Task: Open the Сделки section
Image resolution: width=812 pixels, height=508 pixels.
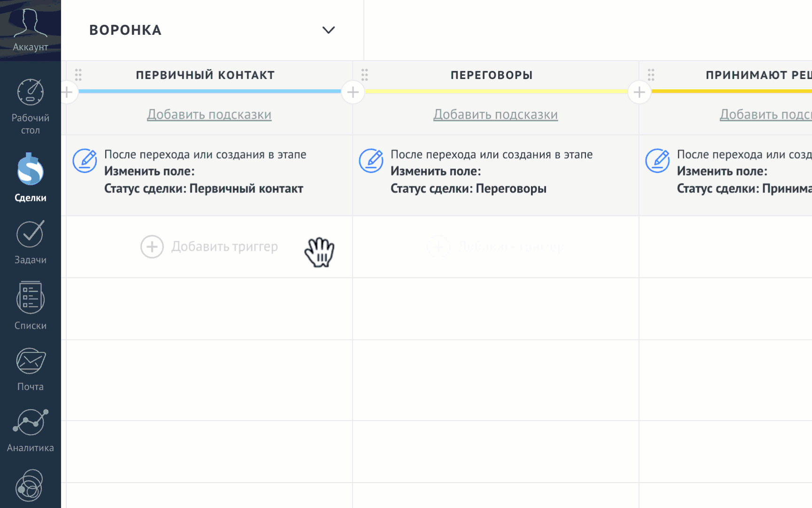Action: pyautogui.click(x=30, y=177)
